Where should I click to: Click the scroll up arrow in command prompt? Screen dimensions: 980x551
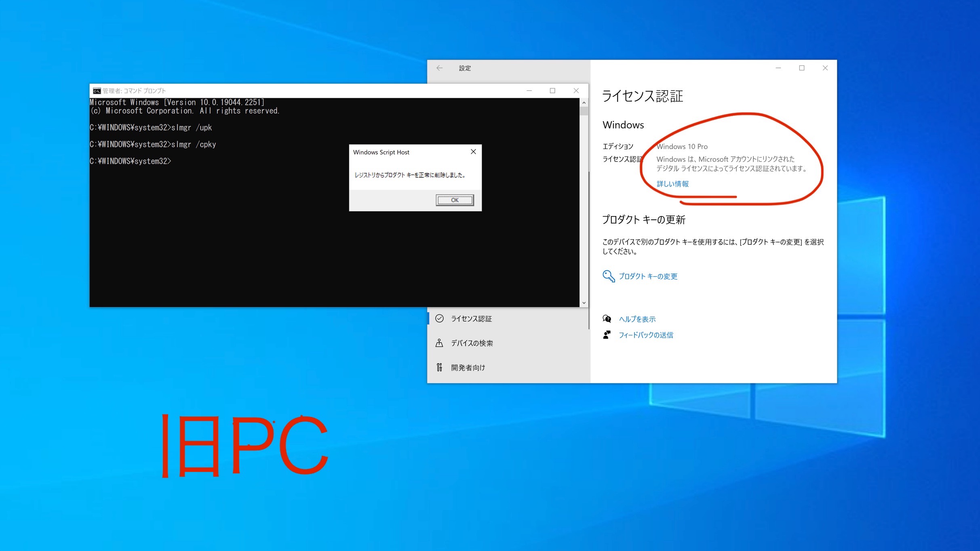[x=584, y=103]
